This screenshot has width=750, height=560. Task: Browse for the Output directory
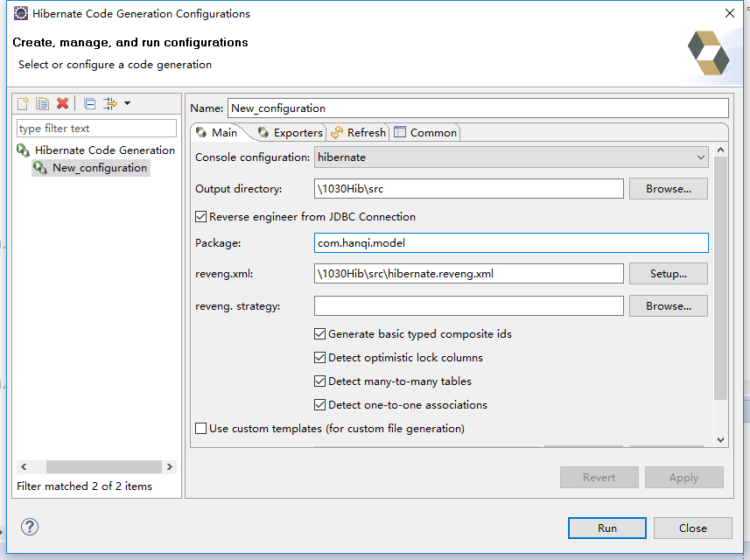point(669,189)
